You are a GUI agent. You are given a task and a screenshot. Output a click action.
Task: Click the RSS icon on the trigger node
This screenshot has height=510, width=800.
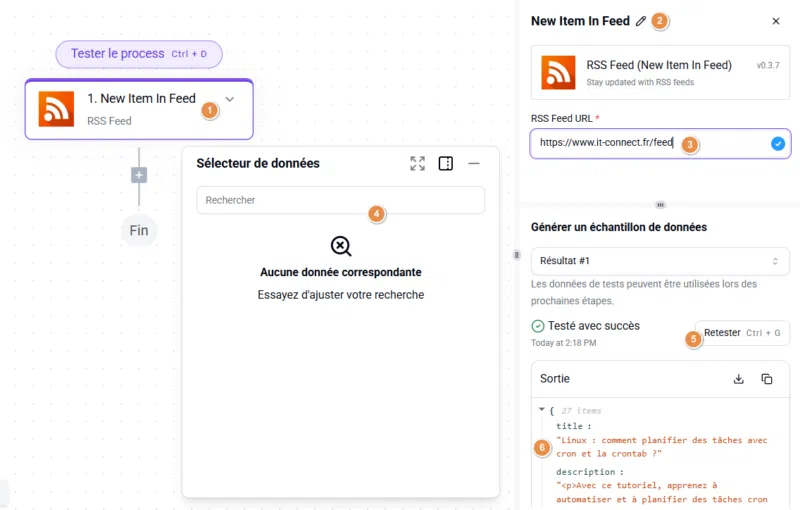click(57, 108)
